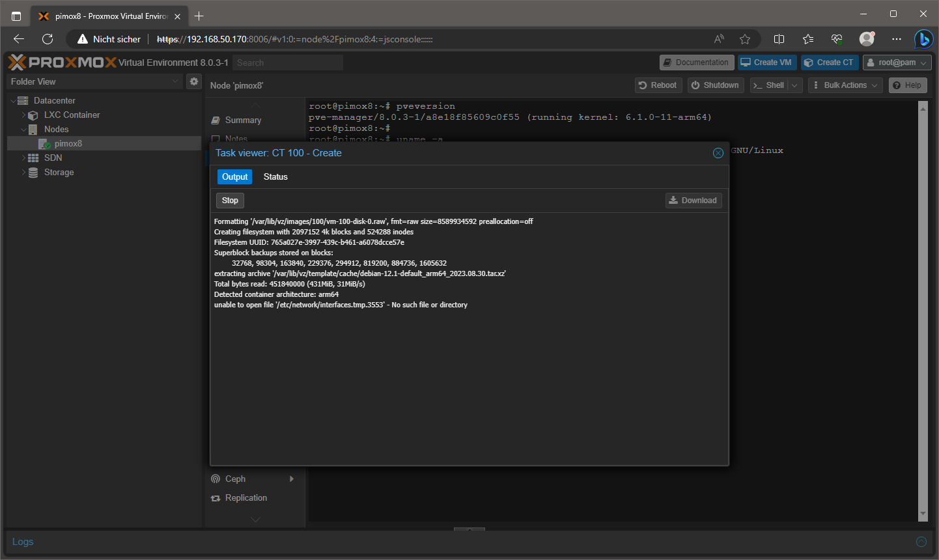Click Create CT button
The image size is (939, 560).
pyautogui.click(x=829, y=63)
